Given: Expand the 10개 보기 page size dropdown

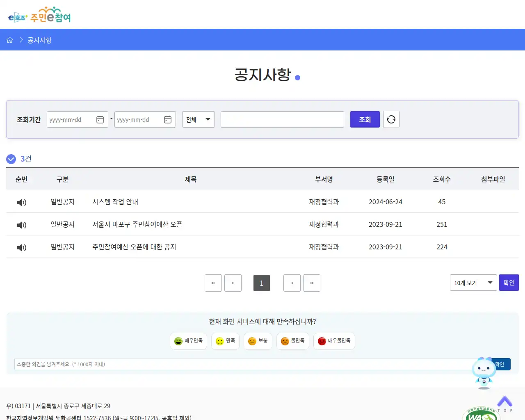Looking at the screenshot, I should click(473, 283).
